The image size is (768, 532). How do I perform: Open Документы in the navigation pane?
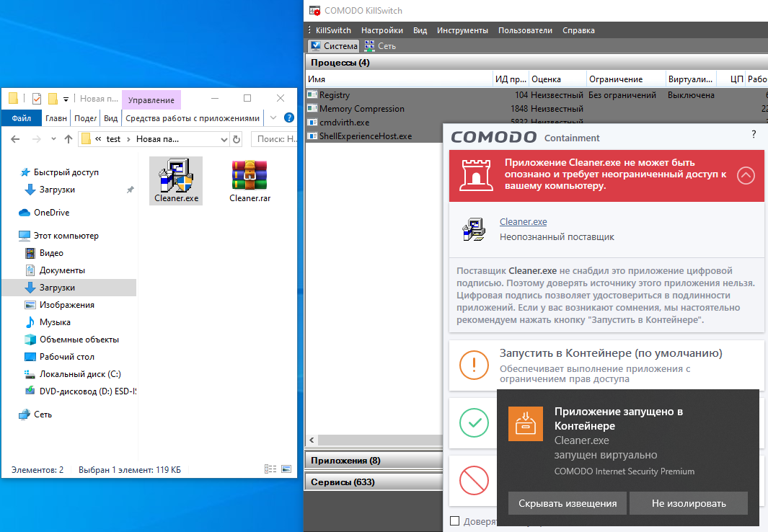point(62,270)
